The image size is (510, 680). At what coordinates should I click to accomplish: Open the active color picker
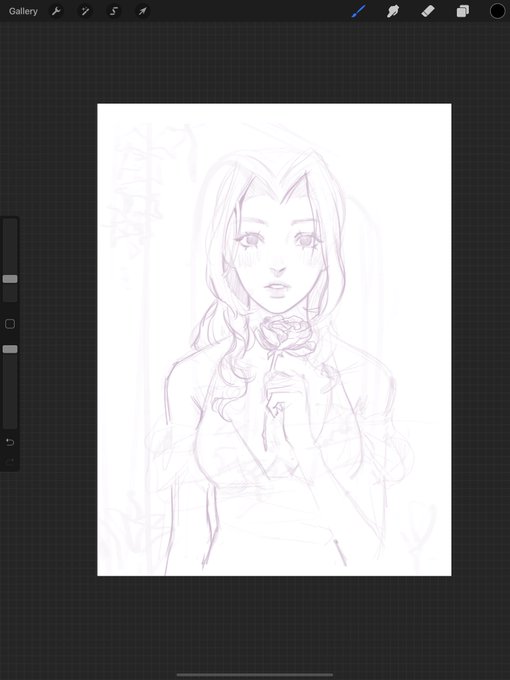(497, 11)
